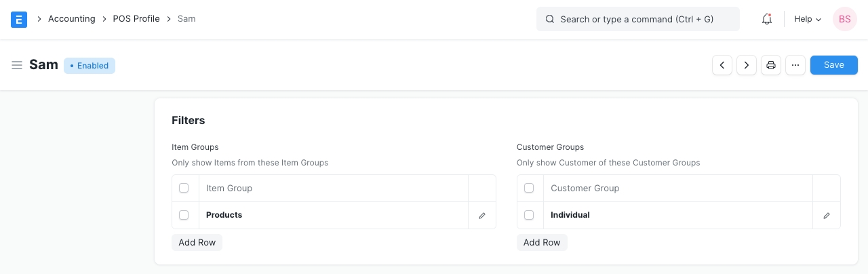Open the three-dot more actions menu
Image resolution: width=868 pixels, height=274 pixels.
coord(795,65)
